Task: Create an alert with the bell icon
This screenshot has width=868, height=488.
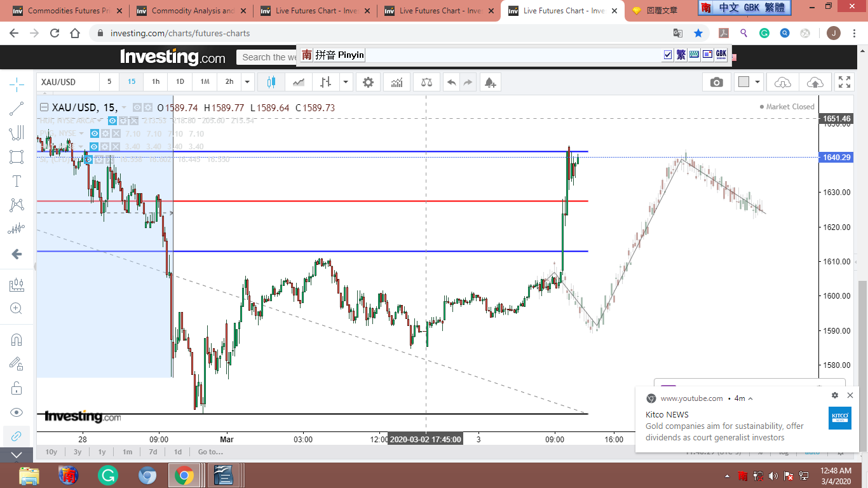Action: tap(489, 82)
